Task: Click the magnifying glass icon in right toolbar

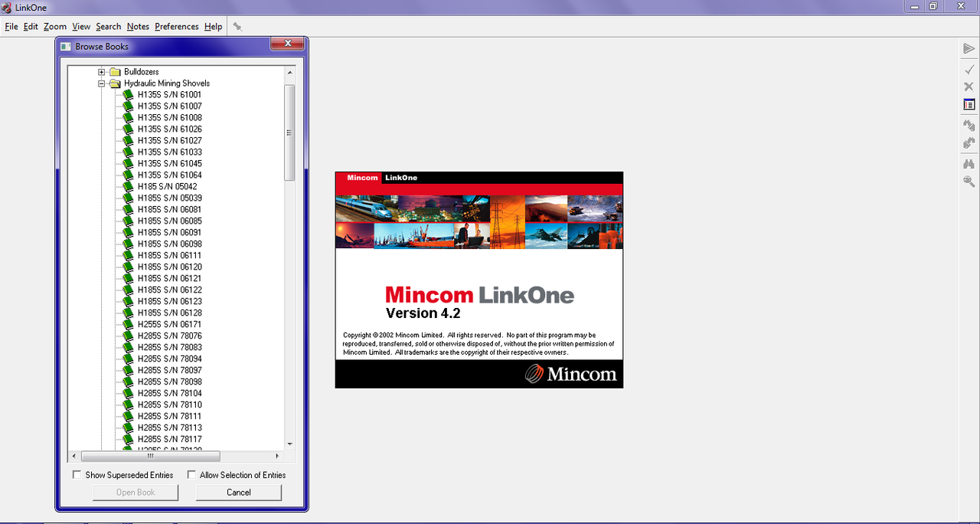Action: coord(969,182)
